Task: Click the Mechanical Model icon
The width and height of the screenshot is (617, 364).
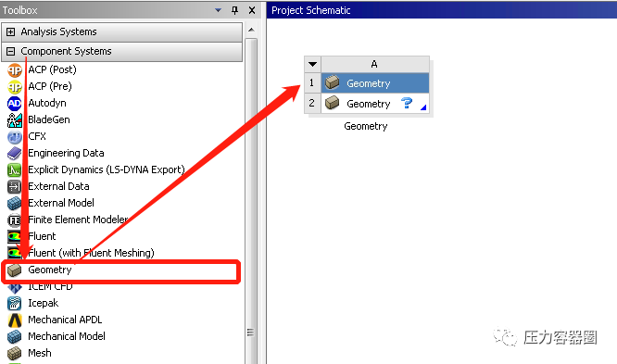Action: click(x=15, y=337)
